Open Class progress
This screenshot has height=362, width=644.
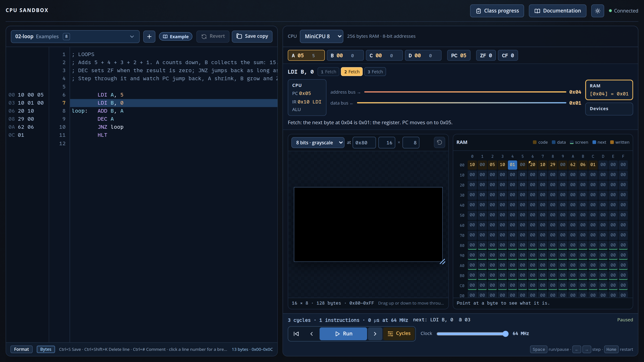coord(497,11)
